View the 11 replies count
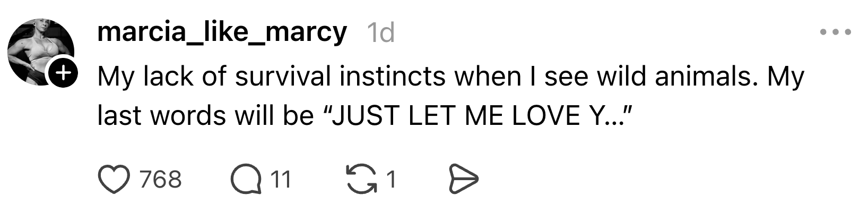 click(x=281, y=180)
